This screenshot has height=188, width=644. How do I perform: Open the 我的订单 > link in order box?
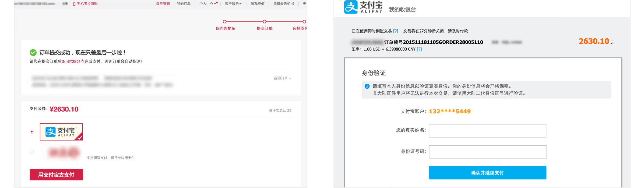[282, 78]
